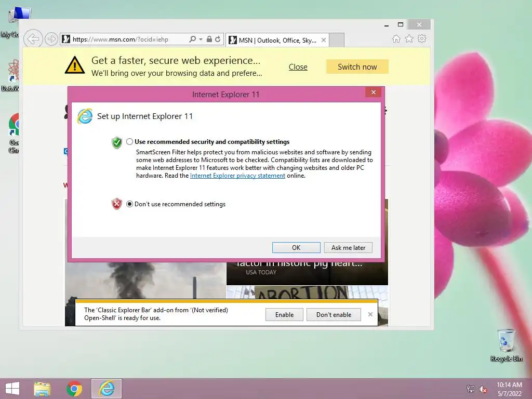This screenshot has width=532, height=399.
Task: Click the Ask me later button
Action: pos(348,248)
